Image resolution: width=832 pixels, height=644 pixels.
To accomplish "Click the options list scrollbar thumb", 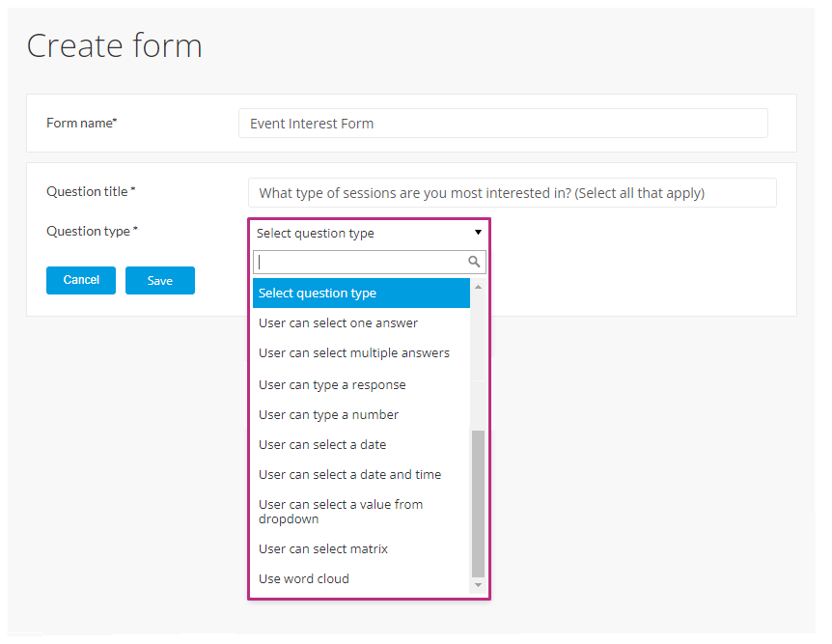I will (x=478, y=503).
